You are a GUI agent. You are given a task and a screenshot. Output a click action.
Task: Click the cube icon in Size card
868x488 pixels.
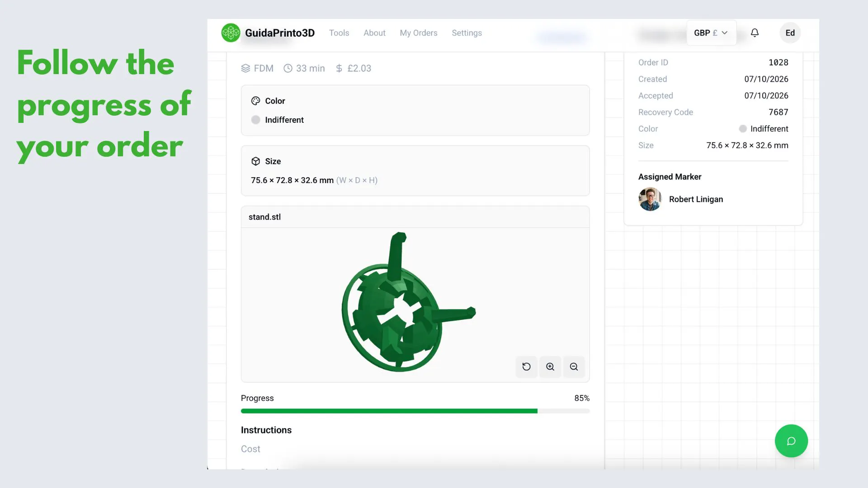[256, 161]
